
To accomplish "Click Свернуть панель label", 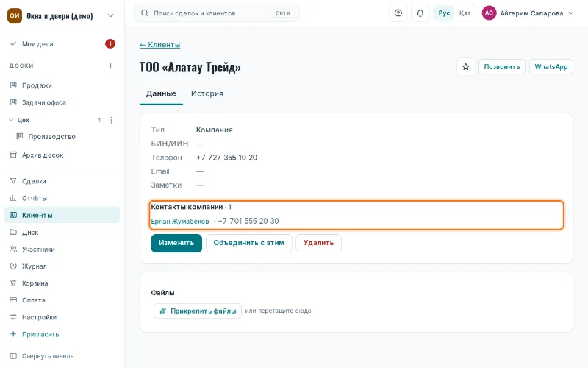I will 48,356.
